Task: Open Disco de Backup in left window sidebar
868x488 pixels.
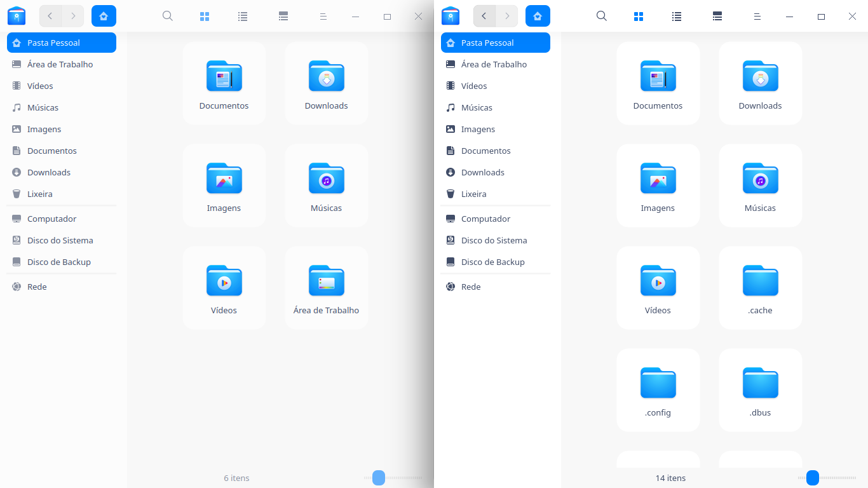Action: pyautogui.click(x=62, y=262)
